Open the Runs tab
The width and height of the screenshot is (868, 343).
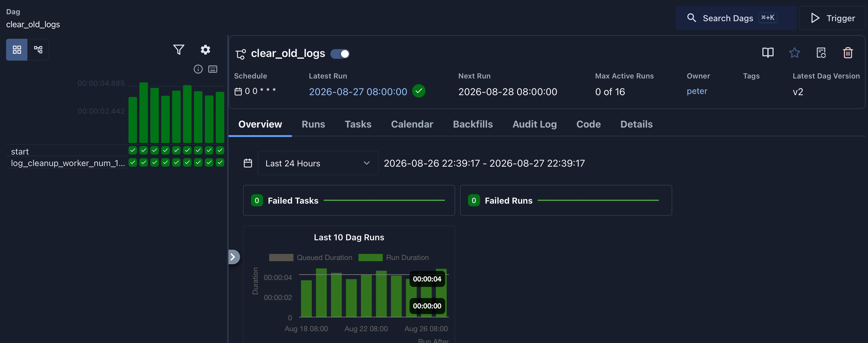tap(313, 124)
